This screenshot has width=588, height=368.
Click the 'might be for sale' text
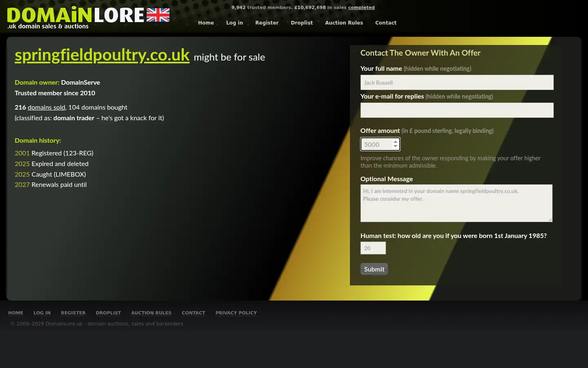coord(229,57)
